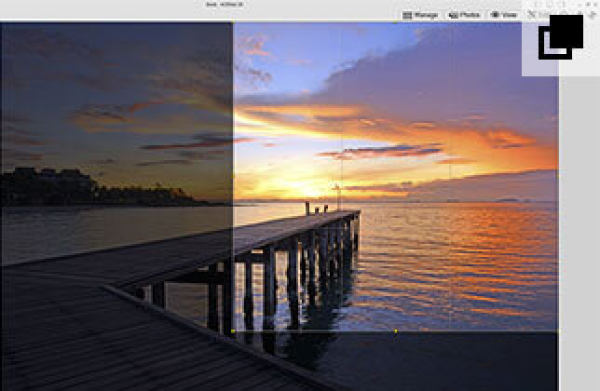Viewport: 600px width, 391px height.
Task: Click the black overlapping squares icon
Action: 561,37
